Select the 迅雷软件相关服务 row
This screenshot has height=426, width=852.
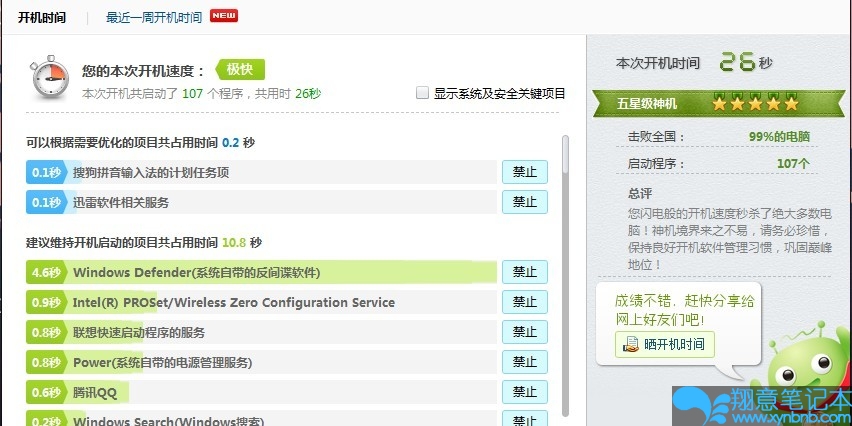coord(261,202)
